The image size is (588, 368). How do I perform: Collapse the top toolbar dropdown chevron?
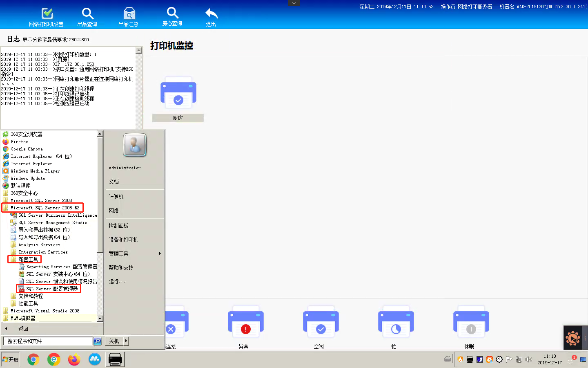(294, 3)
